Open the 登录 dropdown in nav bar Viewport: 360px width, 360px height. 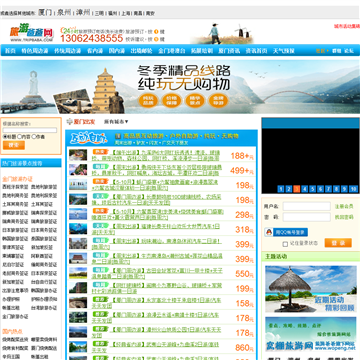pos(322,51)
